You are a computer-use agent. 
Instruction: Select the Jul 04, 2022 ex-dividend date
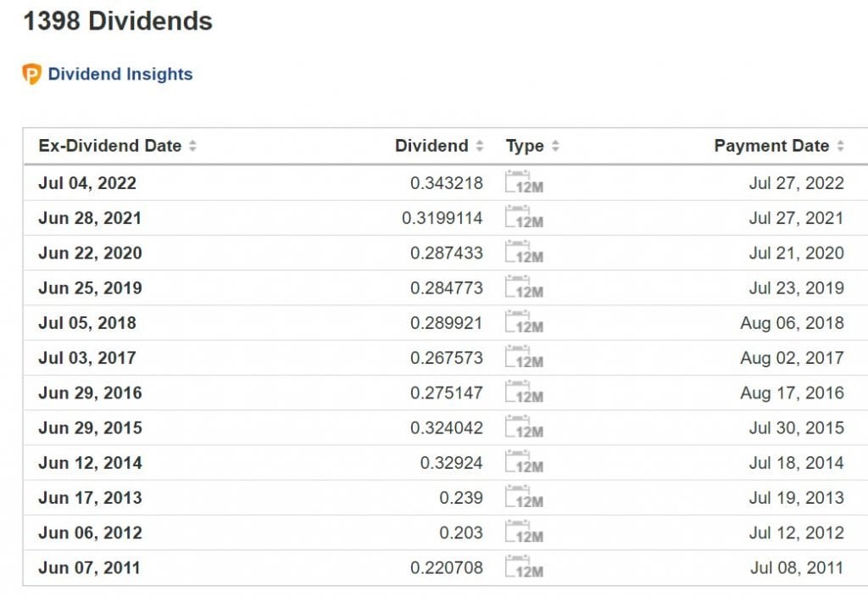click(x=87, y=183)
